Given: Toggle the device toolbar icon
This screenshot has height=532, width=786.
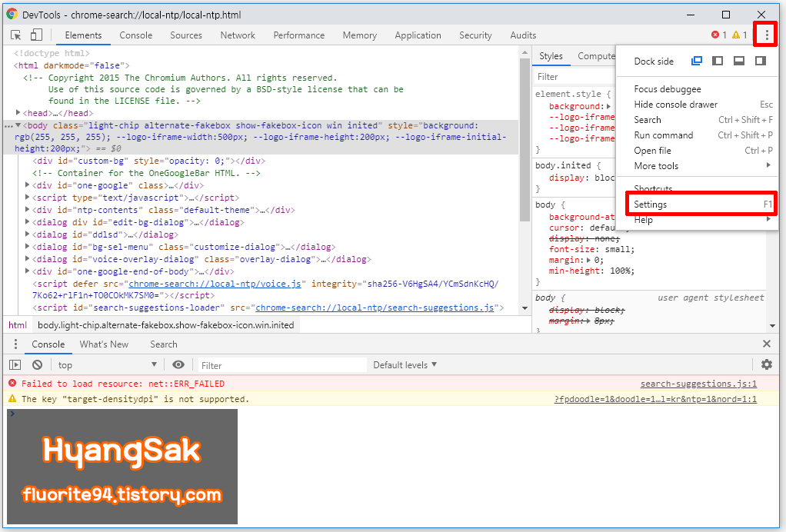Looking at the screenshot, I should 36,35.
